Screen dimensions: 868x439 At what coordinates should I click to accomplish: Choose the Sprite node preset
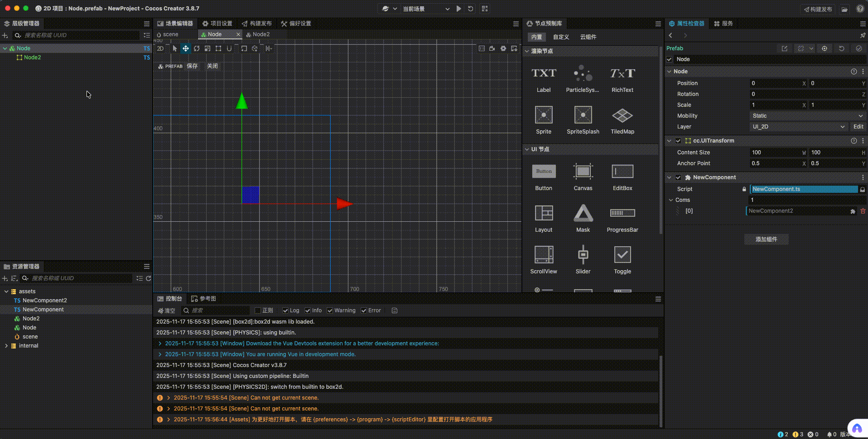tap(544, 120)
